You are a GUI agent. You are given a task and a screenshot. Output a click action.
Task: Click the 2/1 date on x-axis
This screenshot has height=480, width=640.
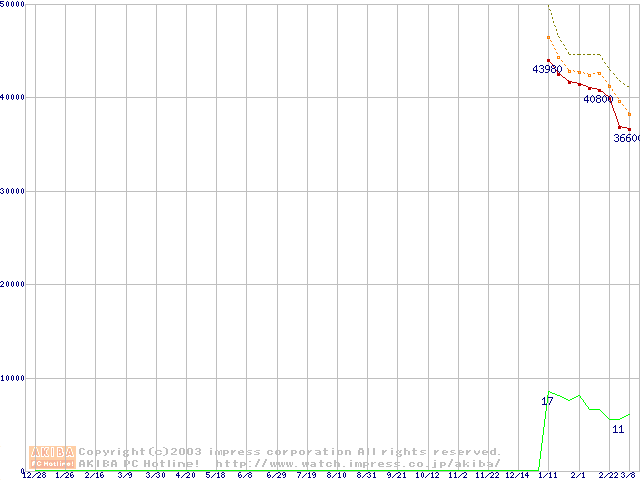click(578, 475)
